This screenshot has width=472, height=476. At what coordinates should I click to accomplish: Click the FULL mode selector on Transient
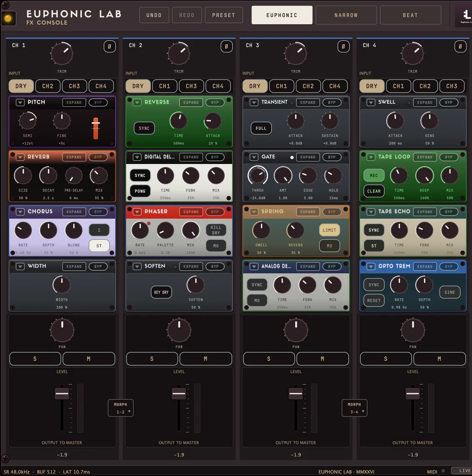pos(261,128)
